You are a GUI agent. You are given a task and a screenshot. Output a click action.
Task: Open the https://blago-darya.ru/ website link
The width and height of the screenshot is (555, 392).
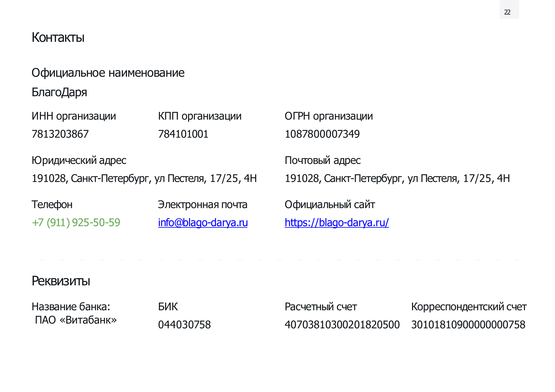pos(337,223)
